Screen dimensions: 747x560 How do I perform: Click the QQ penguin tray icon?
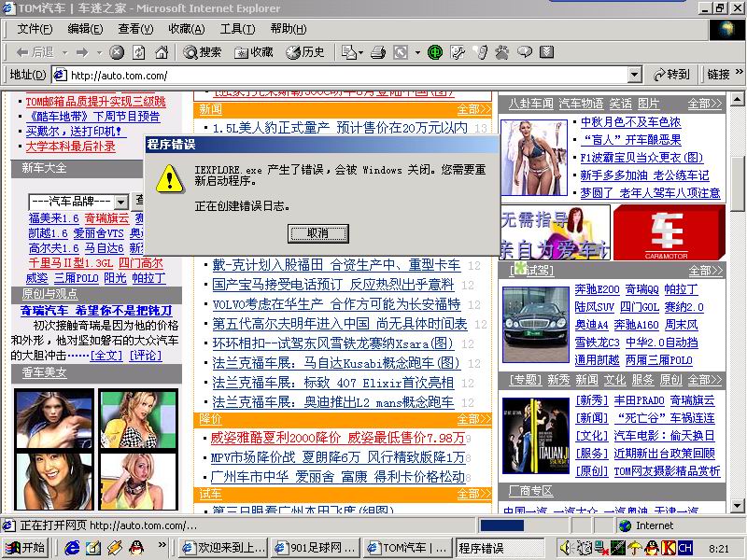click(x=652, y=548)
